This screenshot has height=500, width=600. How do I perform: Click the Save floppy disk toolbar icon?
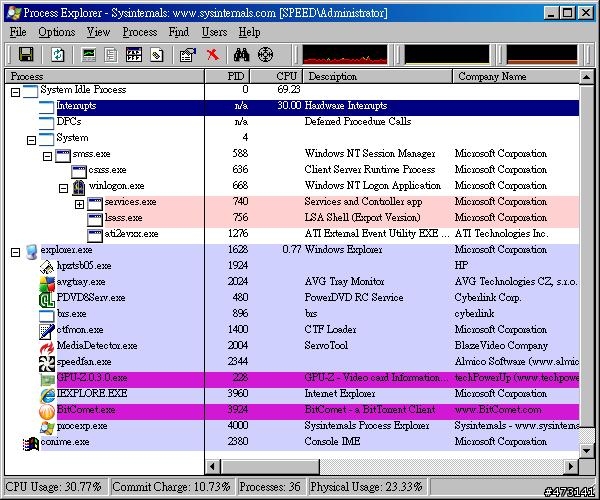pyautogui.click(x=26, y=54)
